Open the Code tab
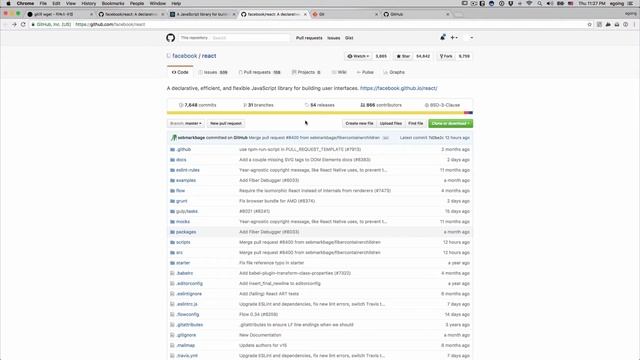 (180, 72)
